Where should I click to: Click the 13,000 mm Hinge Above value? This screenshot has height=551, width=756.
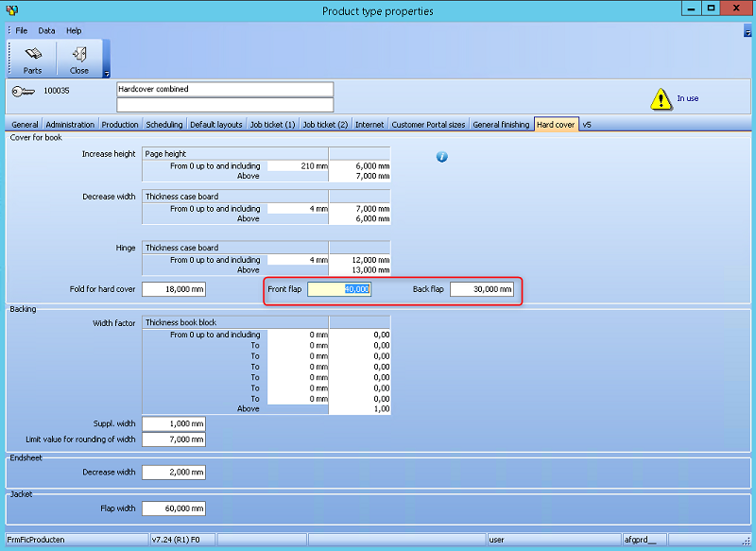coord(360,270)
